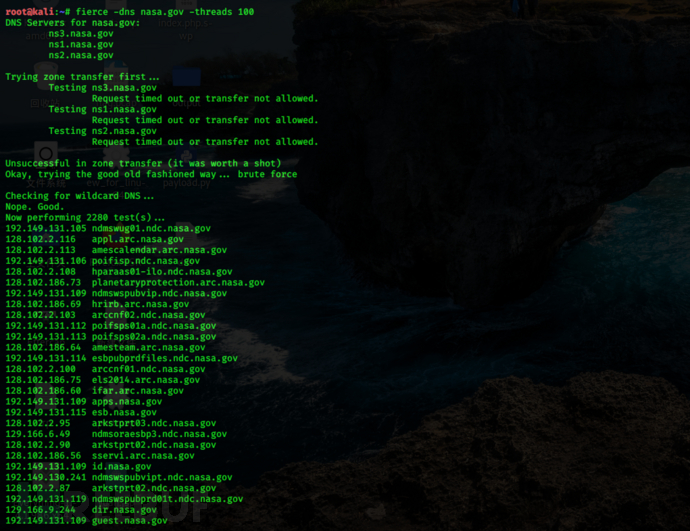Click hostname sservi.arc.nasa.gov

143,456
